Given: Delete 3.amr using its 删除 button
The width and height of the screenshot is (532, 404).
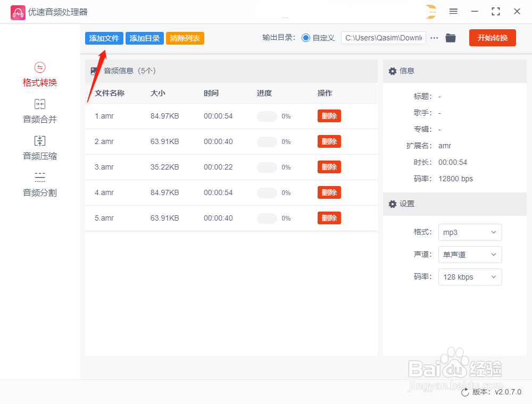Looking at the screenshot, I should point(329,167).
